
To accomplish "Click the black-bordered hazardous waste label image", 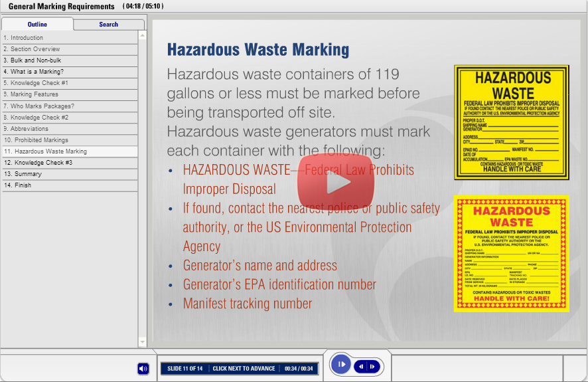I will coord(512,122).
